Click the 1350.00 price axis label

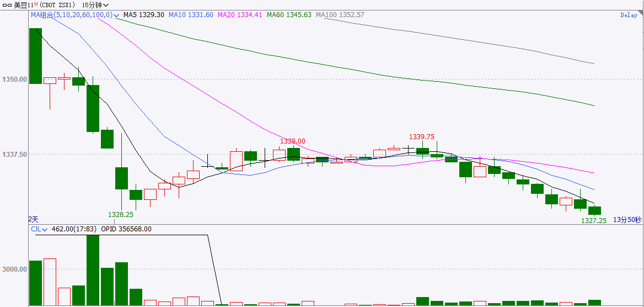pyautogui.click(x=14, y=80)
